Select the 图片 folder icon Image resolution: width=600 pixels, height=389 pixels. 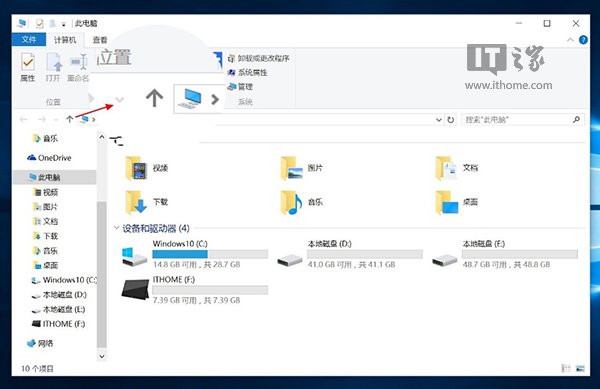click(291, 168)
